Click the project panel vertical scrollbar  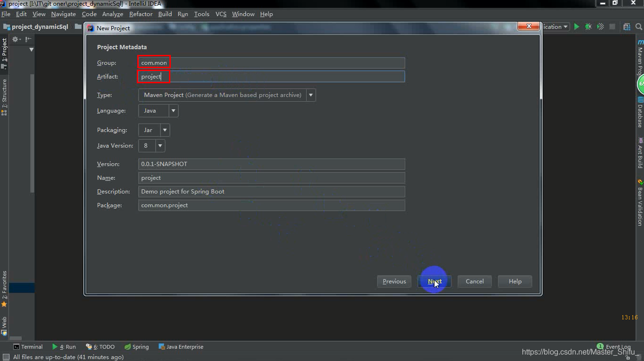pyautogui.click(x=32, y=132)
